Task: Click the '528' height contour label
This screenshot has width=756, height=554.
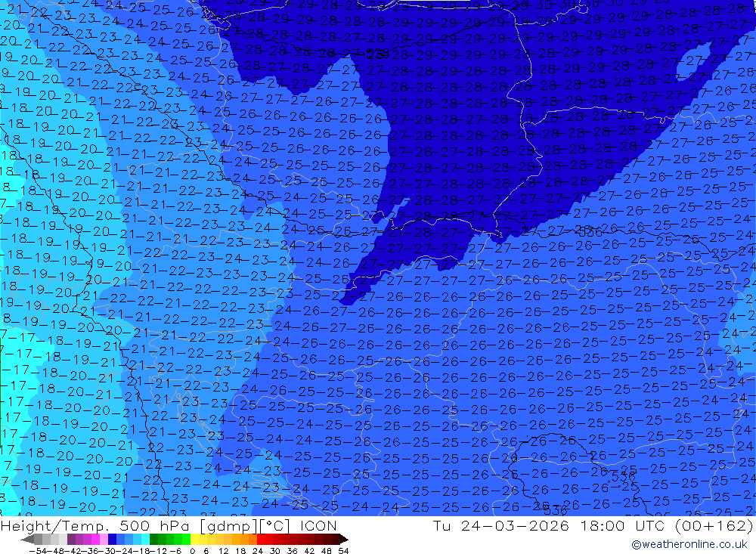Action: point(378,54)
